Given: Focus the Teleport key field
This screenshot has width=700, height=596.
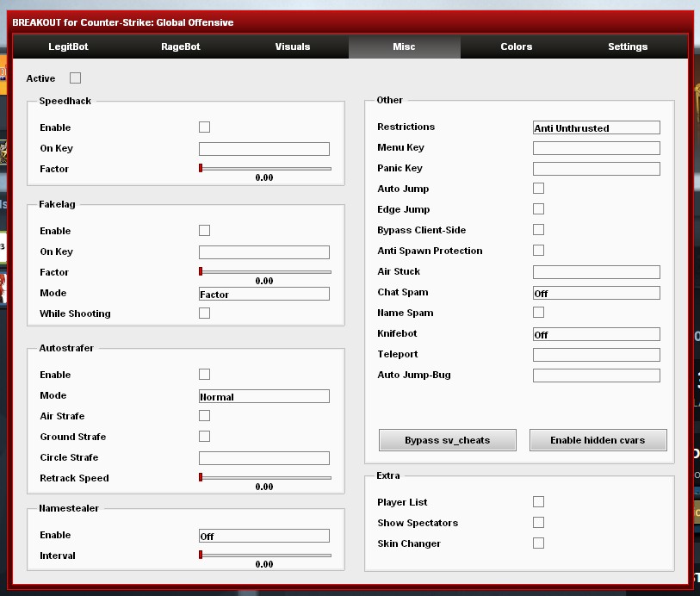Looking at the screenshot, I should click(597, 355).
